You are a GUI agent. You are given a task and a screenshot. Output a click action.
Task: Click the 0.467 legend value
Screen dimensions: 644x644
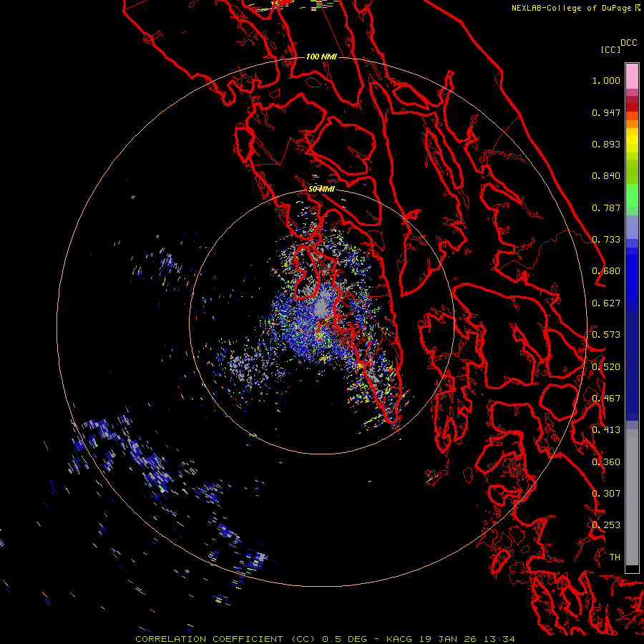tap(606, 399)
